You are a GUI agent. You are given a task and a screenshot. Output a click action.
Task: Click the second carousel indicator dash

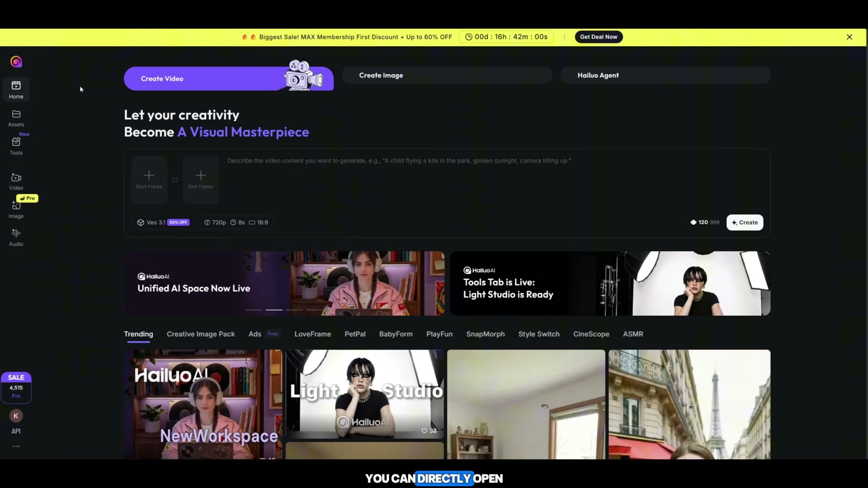point(274,310)
